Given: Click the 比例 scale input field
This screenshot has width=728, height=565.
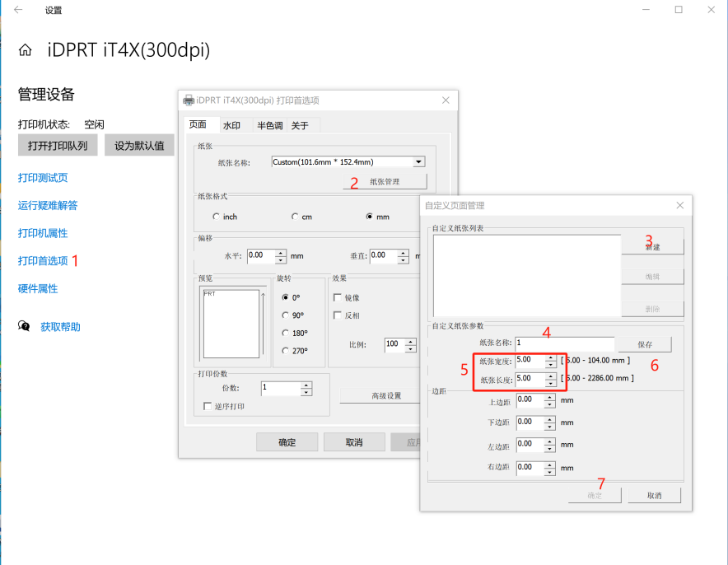Looking at the screenshot, I should click(x=394, y=344).
